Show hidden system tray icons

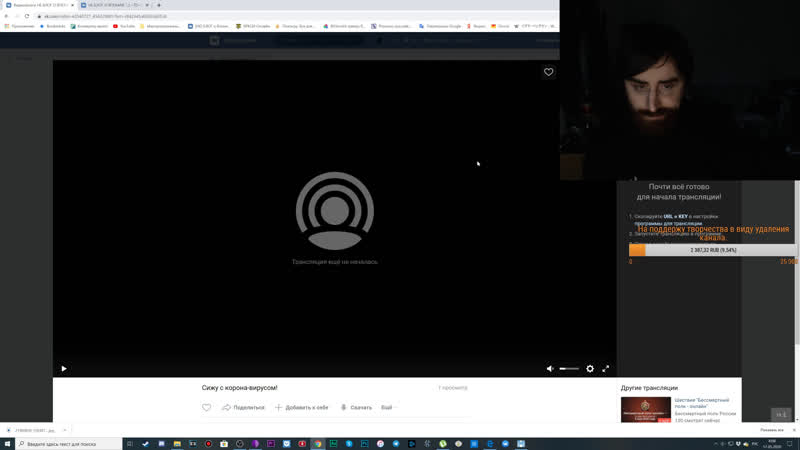pos(715,444)
